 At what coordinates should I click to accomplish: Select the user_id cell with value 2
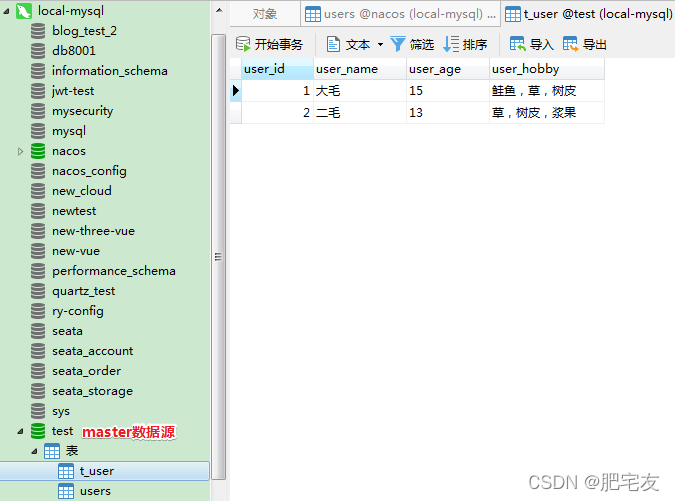(277, 113)
